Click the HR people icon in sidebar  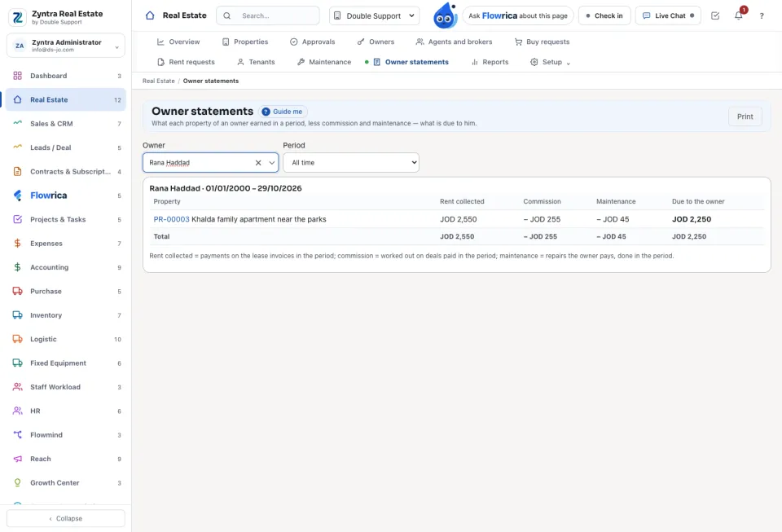17,411
